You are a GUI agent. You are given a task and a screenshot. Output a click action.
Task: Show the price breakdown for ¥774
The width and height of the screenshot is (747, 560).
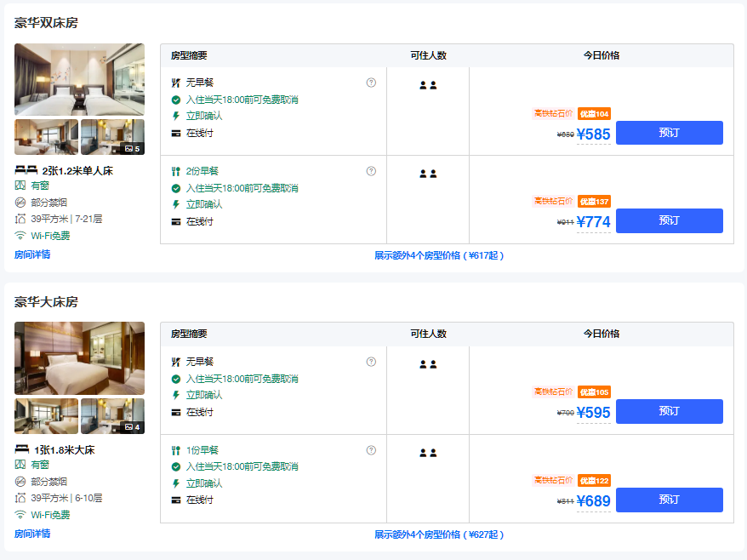(x=593, y=222)
